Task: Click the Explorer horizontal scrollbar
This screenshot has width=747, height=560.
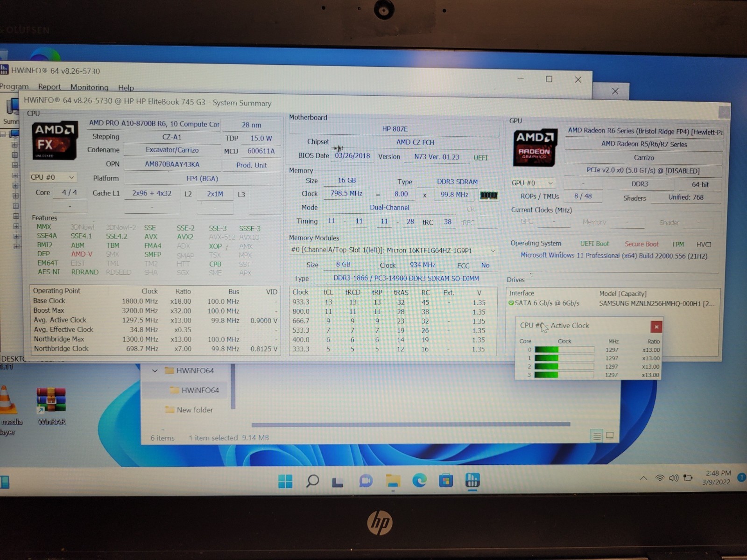Action: coord(411,425)
